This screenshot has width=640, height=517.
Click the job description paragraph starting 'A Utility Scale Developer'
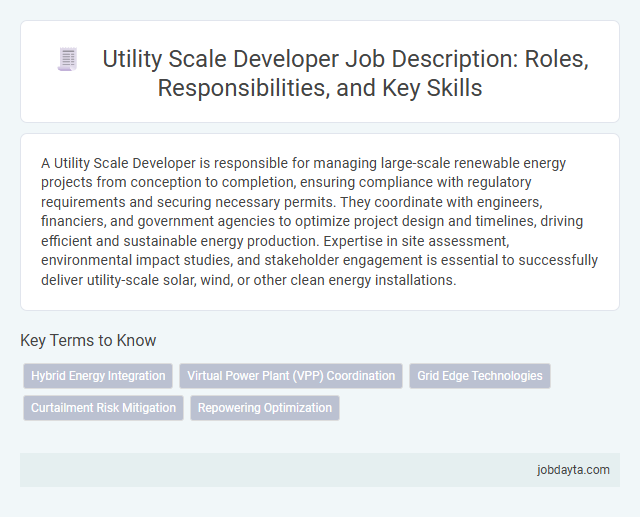[x=320, y=222]
